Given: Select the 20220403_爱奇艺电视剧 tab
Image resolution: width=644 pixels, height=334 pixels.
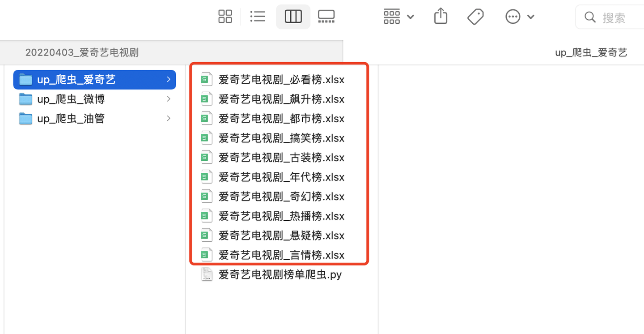Looking at the screenshot, I should [x=171, y=52].
